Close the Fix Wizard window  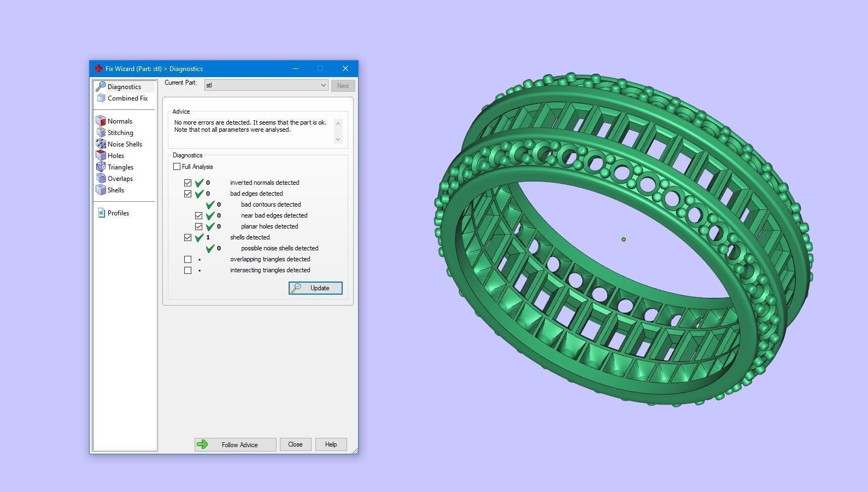tap(345, 68)
